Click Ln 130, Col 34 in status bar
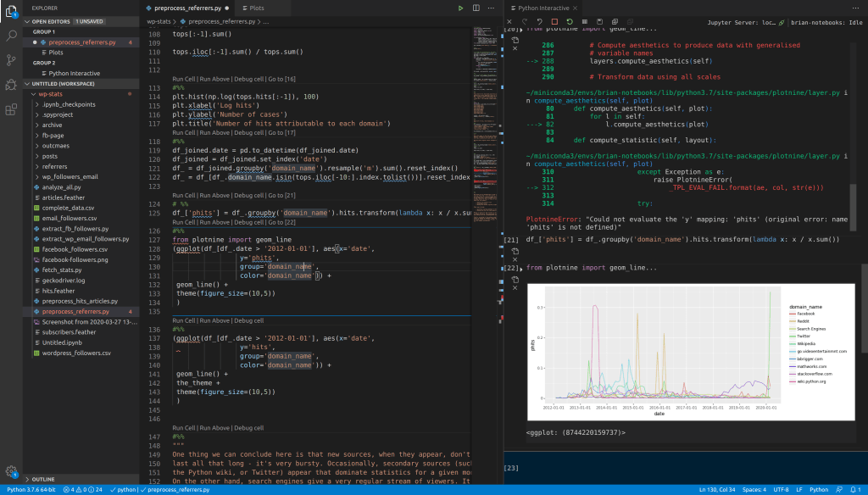The image size is (868, 495). pos(717,490)
